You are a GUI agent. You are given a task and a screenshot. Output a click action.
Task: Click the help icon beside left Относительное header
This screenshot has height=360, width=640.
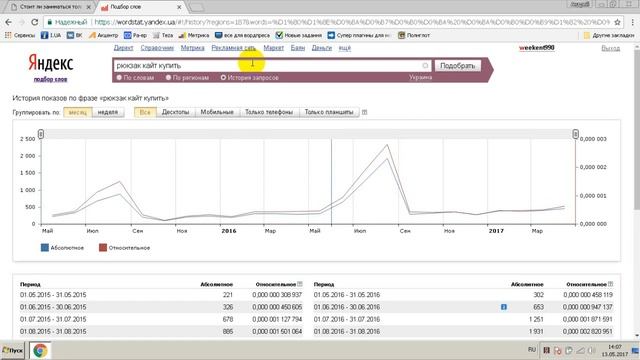(300, 284)
